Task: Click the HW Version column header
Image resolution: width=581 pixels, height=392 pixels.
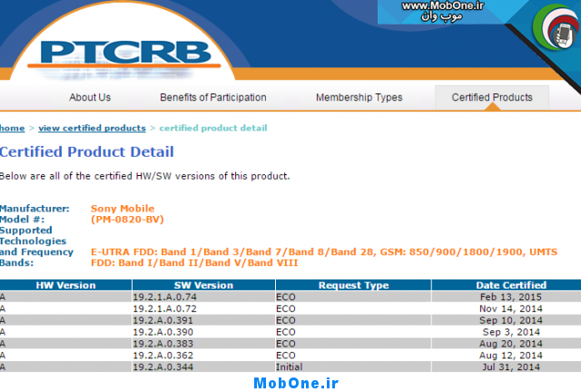Action: point(64,285)
